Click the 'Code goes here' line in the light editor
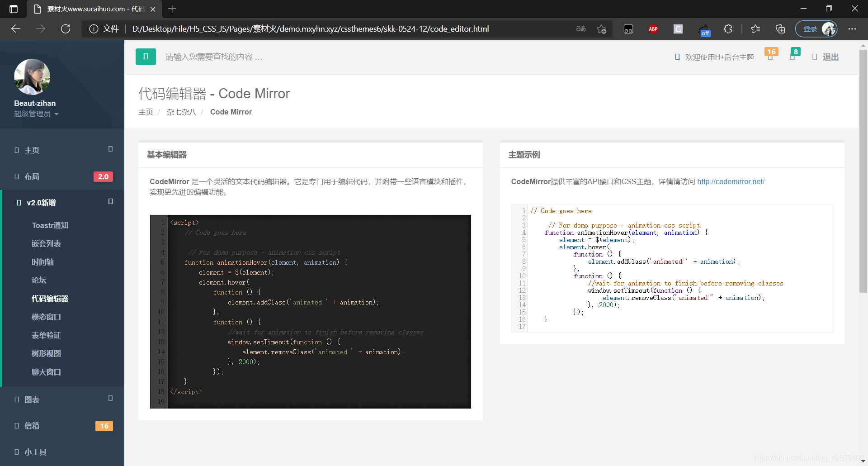 pos(561,211)
